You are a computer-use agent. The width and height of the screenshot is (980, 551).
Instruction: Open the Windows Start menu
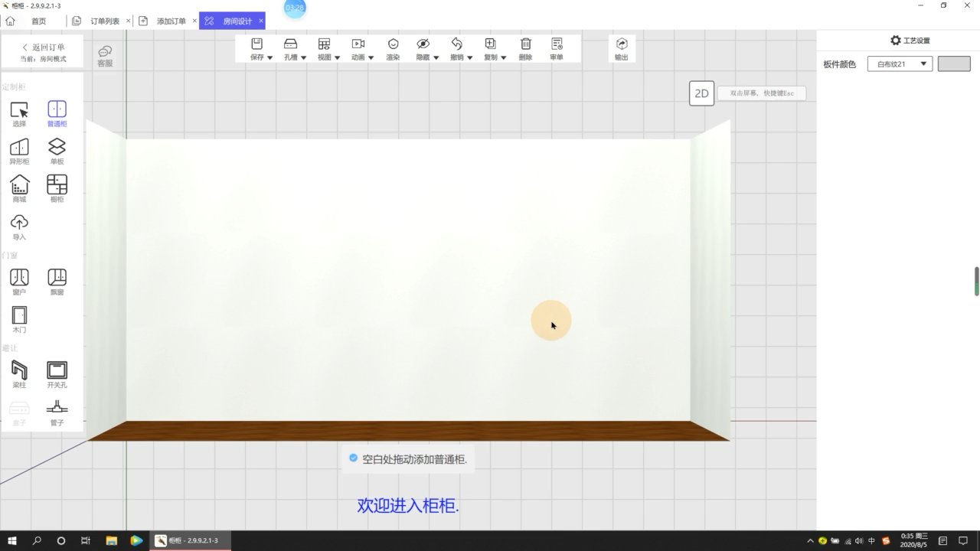(x=12, y=540)
